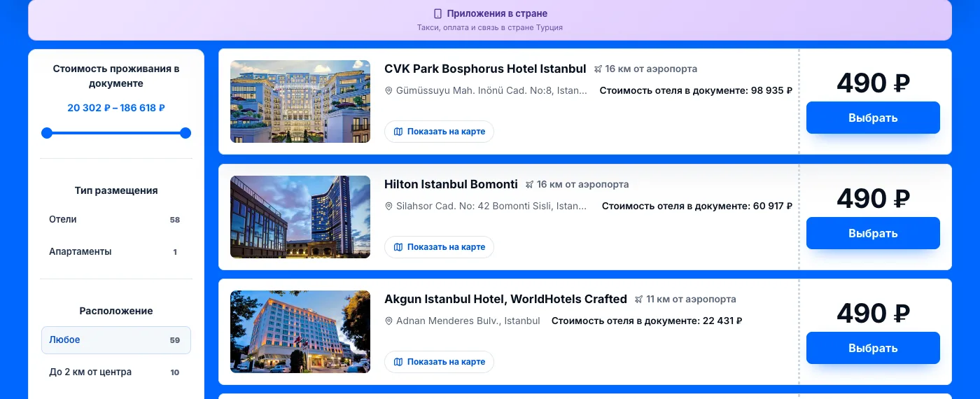Click the map icon in Hilton's map button
Screen dimensions: 980x399
pos(398,247)
